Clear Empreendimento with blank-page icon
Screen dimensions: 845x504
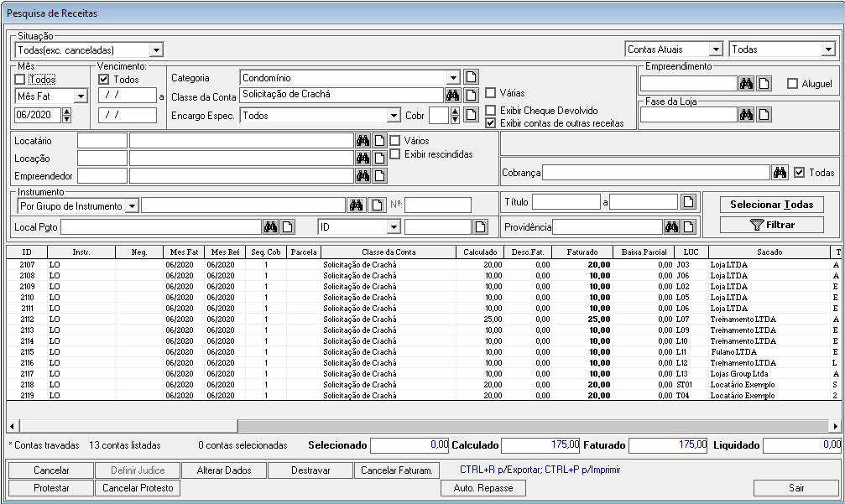click(x=764, y=84)
